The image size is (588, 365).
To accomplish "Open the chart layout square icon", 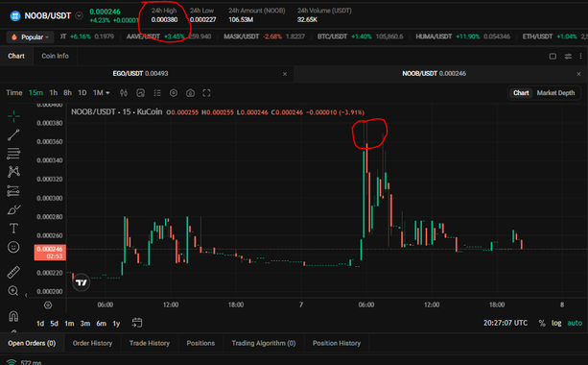I will point(553,57).
